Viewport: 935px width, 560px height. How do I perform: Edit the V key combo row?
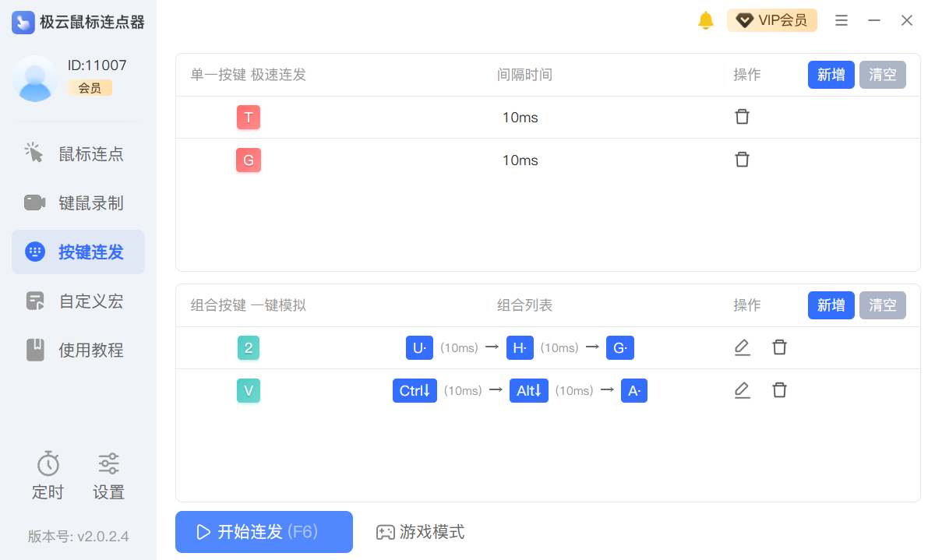point(743,390)
